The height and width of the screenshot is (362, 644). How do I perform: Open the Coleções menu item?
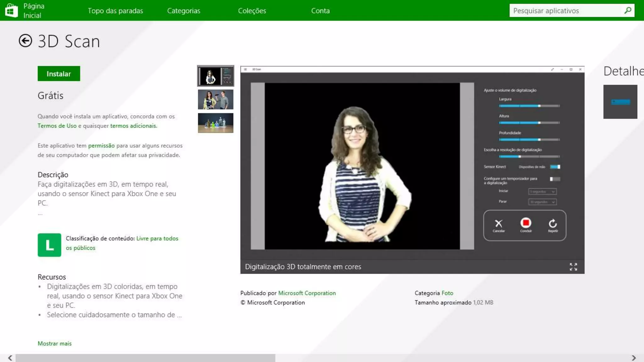(252, 11)
